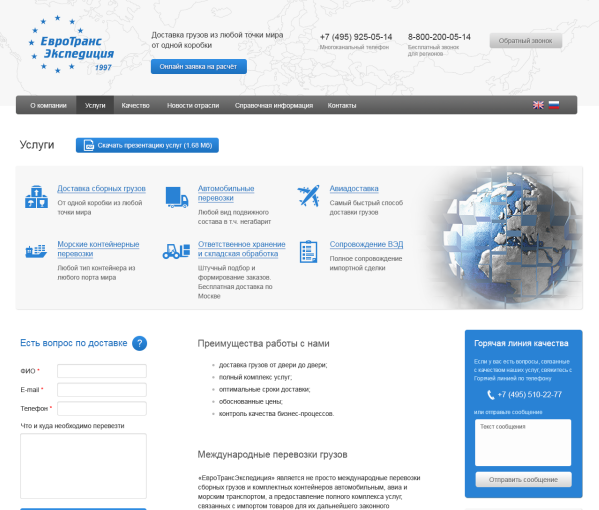599x510 pixels.
Task: Open the 'О компании' menu item
Action: (49, 105)
